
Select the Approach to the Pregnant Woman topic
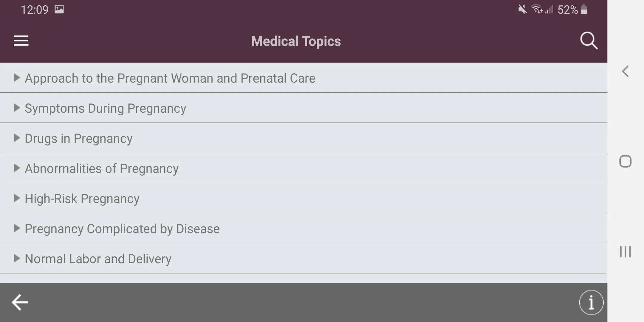coord(170,78)
